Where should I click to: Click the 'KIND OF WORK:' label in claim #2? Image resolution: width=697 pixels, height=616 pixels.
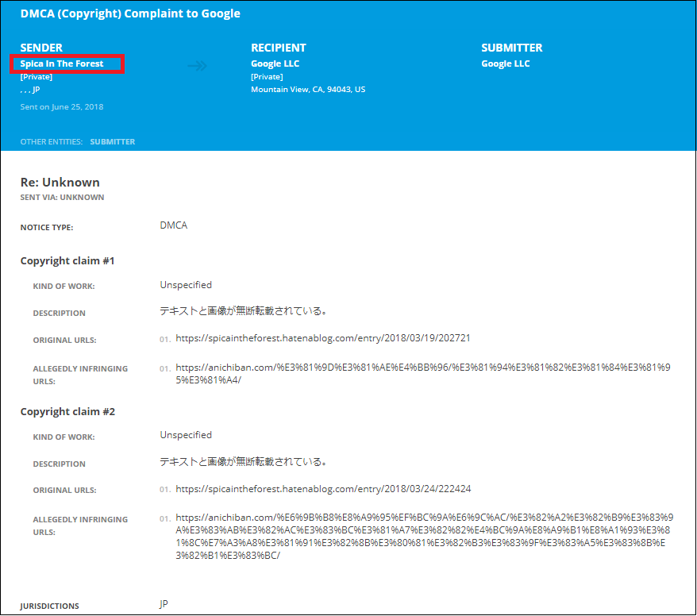coord(64,437)
